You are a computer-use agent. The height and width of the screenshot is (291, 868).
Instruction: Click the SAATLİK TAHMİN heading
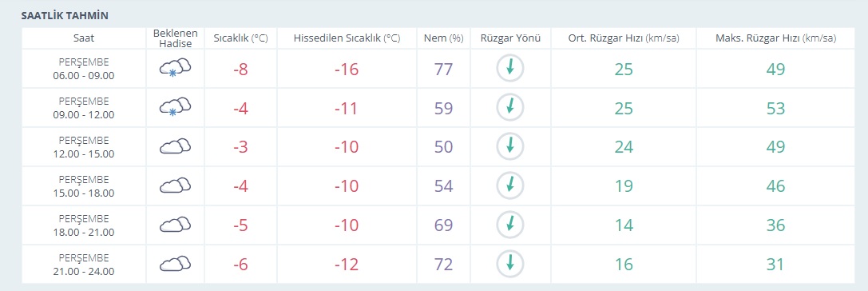(65, 15)
